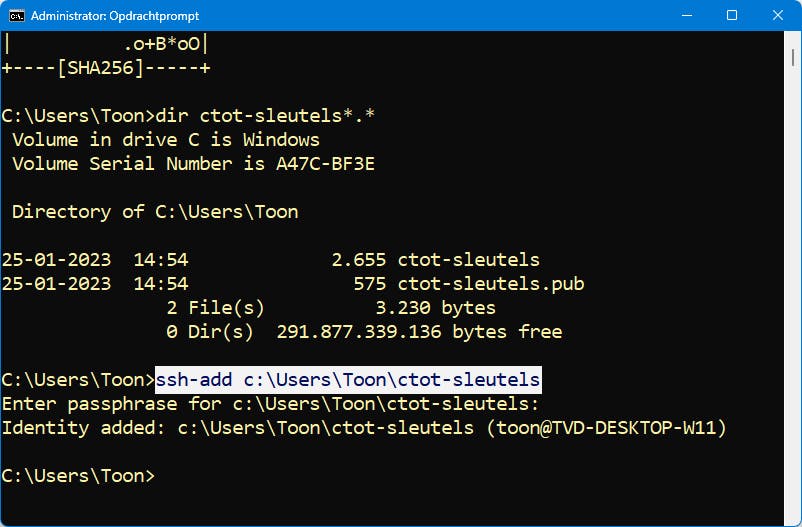Image resolution: width=802 pixels, height=527 pixels.
Task: Click the 'Directory of C:\Users\Toon' line
Action: tap(155, 212)
